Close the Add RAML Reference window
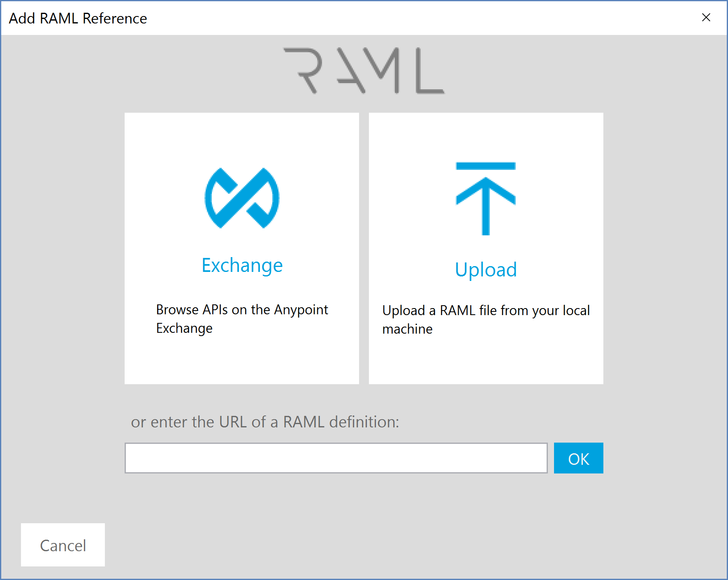Image resolution: width=728 pixels, height=580 pixels. tap(706, 17)
